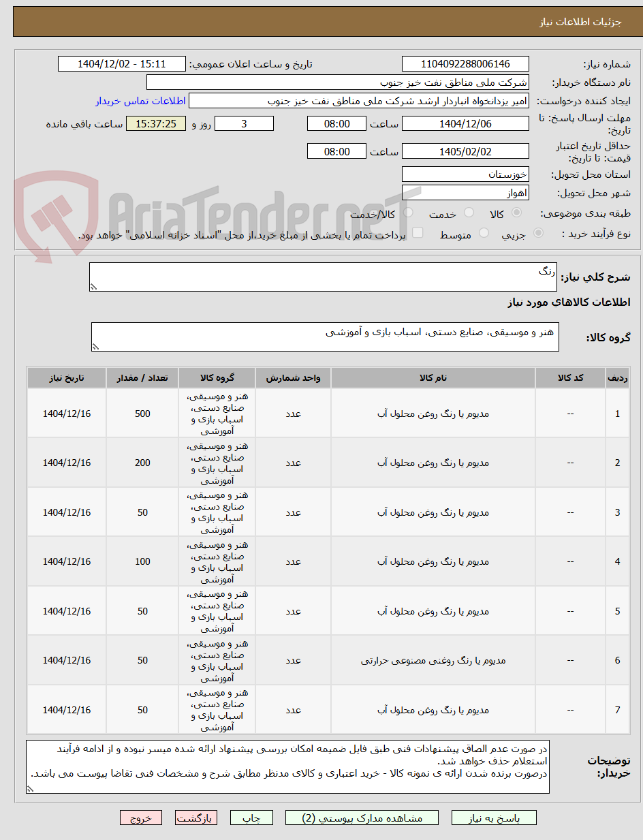This screenshot has width=643, height=840.
Task: Click row number 7 cell
Action: 618,710
